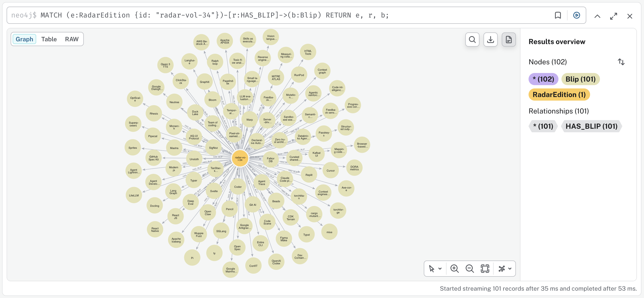Image resolution: width=644 pixels, height=298 pixels.
Task: Select the * (101) relationships chip
Action: tap(543, 126)
